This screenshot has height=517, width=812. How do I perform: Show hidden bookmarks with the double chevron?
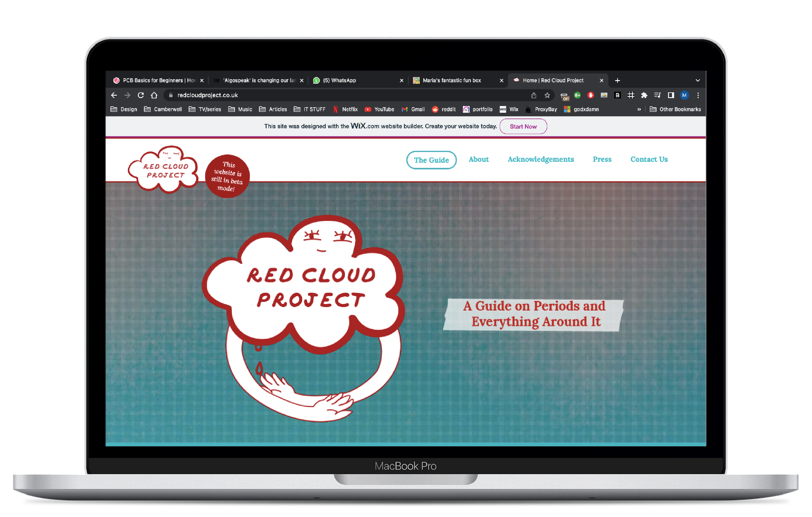[x=639, y=109]
